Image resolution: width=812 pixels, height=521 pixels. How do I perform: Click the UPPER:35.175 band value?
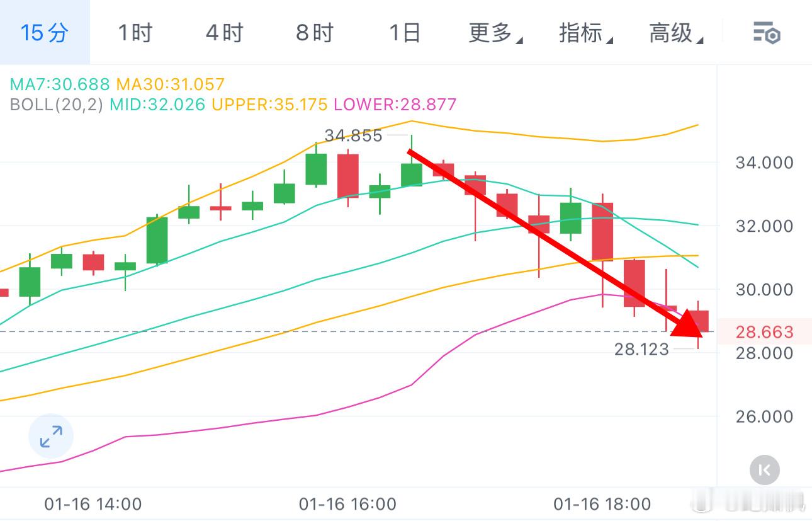tap(269, 105)
